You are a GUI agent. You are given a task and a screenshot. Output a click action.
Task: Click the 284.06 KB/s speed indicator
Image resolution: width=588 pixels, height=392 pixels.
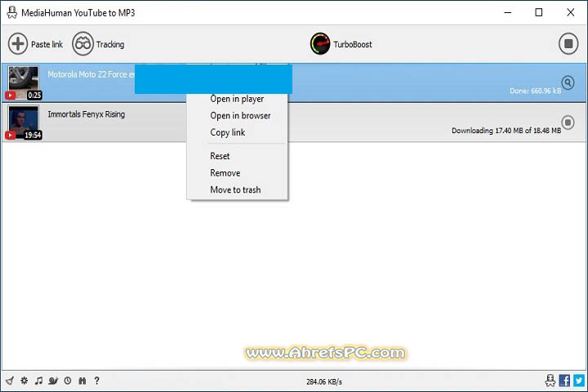point(324,382)
